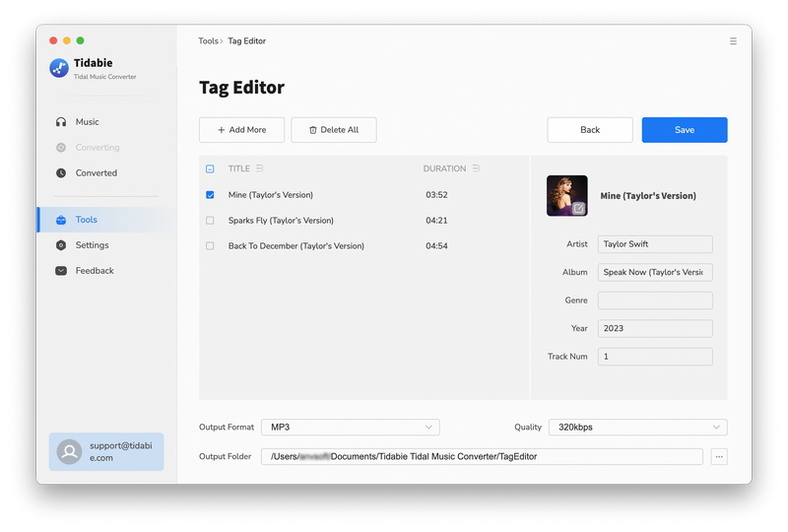Image resolution: width=788 pixels, height=532 pixels.
Task: Click the Artist input field
Action: point(655,244)
